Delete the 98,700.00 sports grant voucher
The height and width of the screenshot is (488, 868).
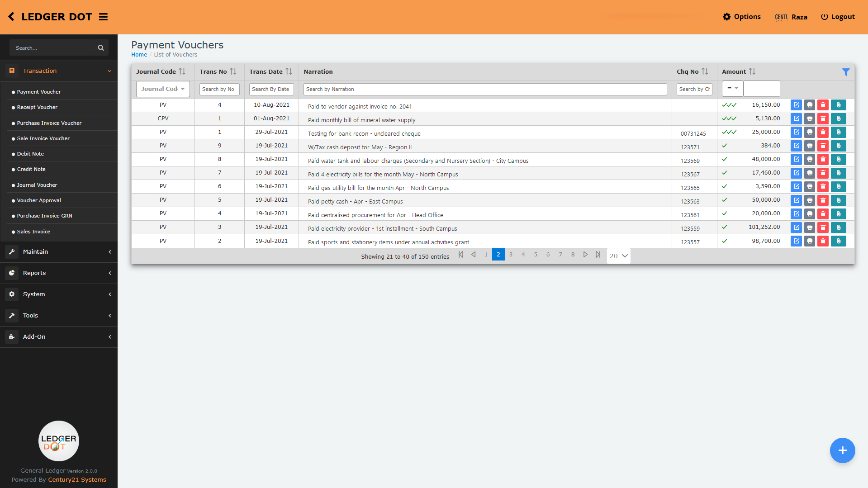[823, 241]
